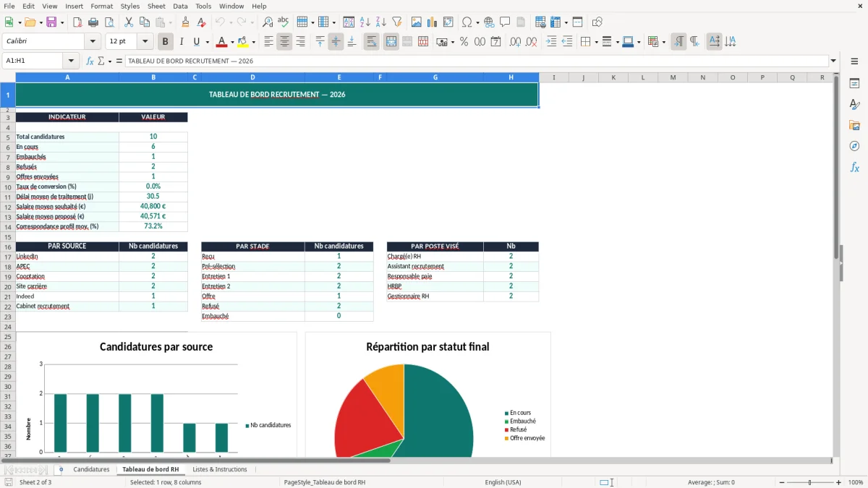Click Insert Chart icon

click(x=433, y=22)
